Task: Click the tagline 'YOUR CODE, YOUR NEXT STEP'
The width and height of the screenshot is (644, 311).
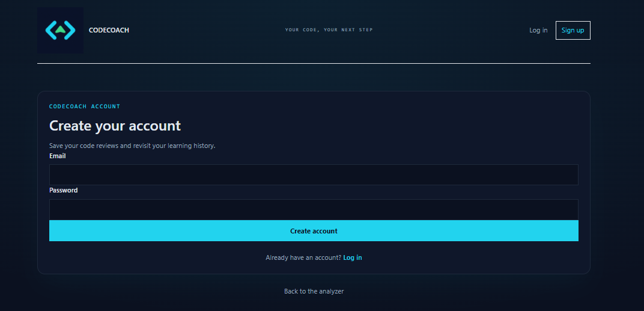Action: tap(329, 29)
